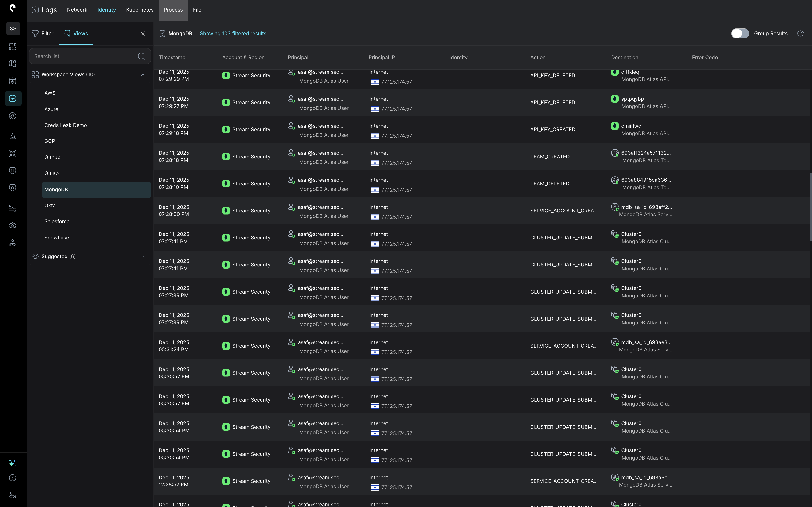Click the refresh icon beside Group Results
The height and width of the screenshot is (507, 812).
tap(800, 34)
